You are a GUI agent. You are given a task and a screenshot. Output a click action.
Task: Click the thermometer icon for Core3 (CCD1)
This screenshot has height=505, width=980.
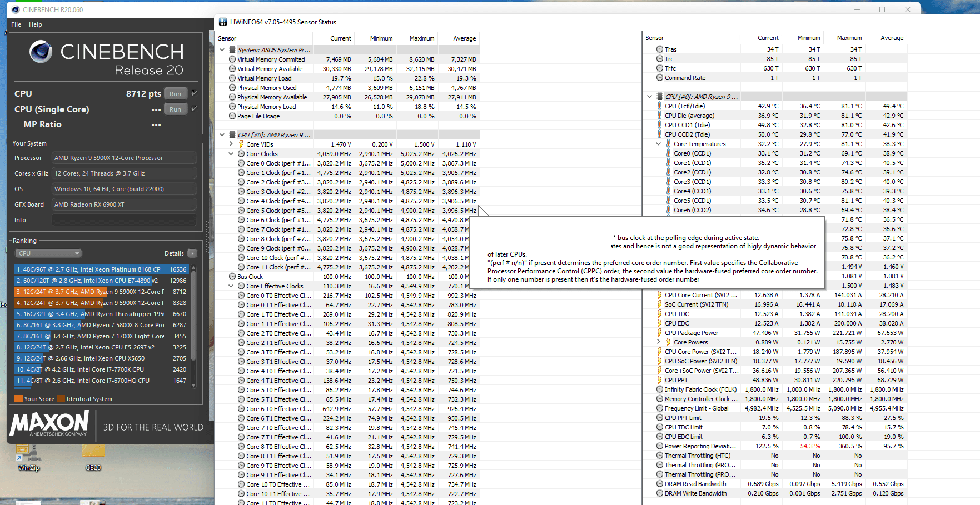(x=669, y=182)
